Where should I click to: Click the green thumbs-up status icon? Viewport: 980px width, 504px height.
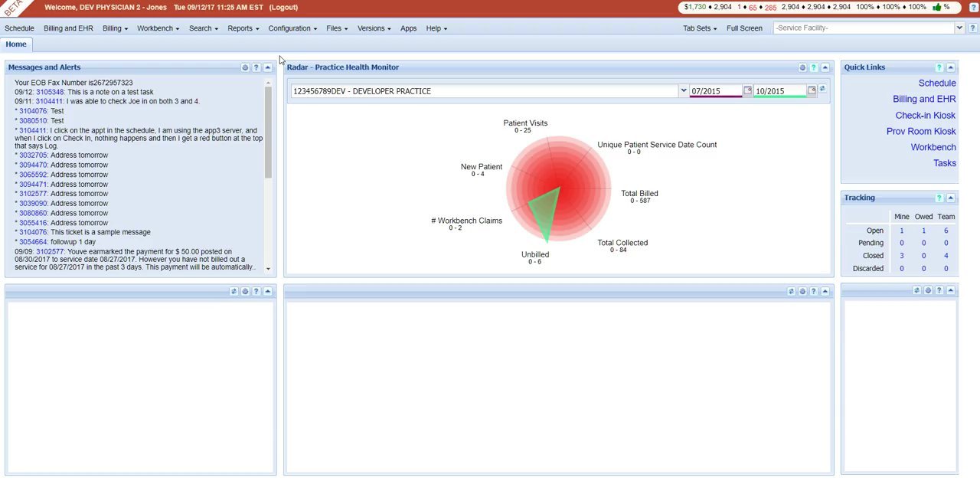coord(936,7)
